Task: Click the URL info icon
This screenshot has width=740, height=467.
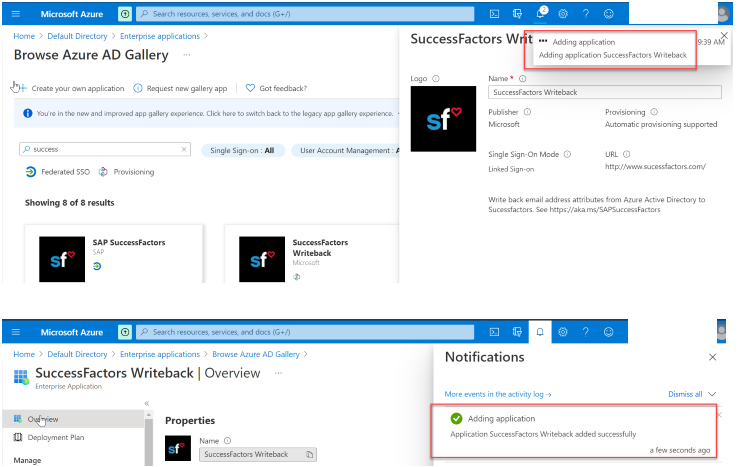Action: pos(627,154)
